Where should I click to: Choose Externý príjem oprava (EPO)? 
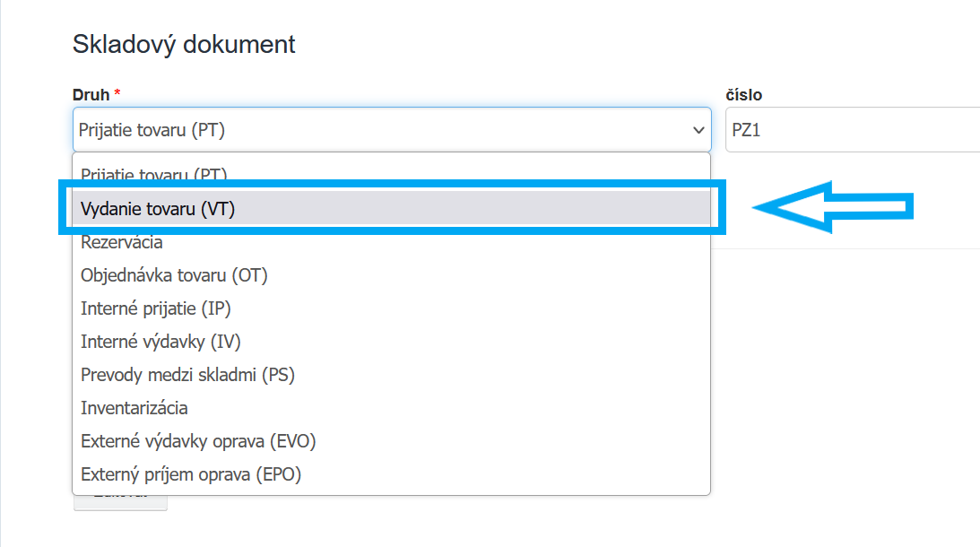pos(191,474)
